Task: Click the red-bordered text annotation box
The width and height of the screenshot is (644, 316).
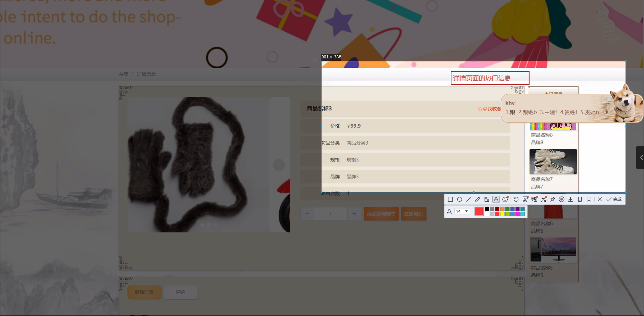Action: (490, 78)
